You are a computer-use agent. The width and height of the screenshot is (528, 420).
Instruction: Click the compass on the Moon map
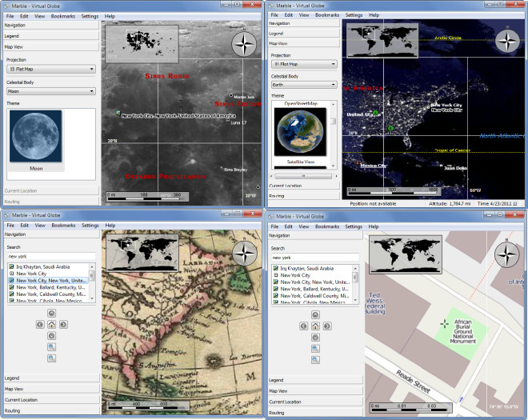click(244, 44)
